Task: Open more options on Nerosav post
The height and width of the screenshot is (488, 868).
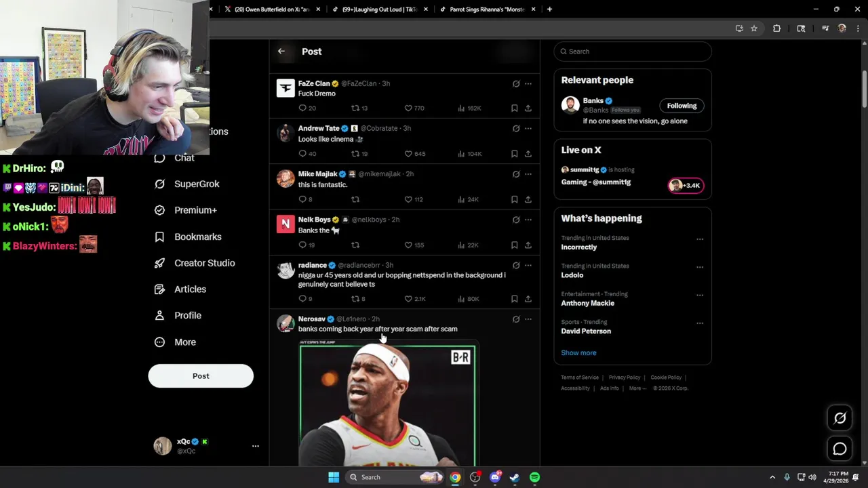Action: [x=528, y=319]
